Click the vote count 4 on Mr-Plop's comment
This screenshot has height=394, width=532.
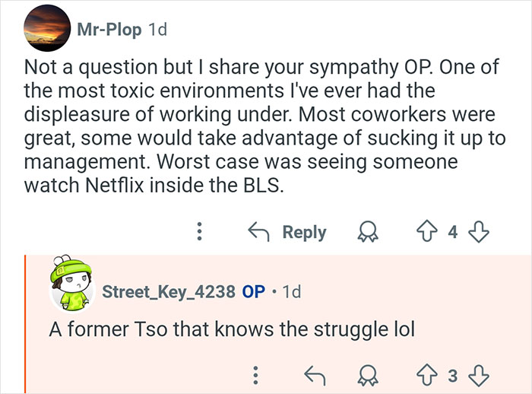click(453, 232)
